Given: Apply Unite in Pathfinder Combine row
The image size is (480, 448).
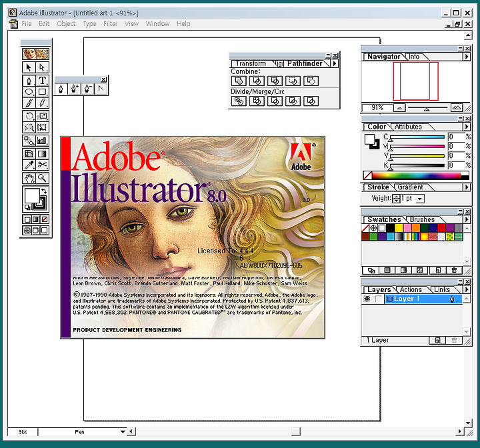Looking at the screenshot, I should pos(239,81).
